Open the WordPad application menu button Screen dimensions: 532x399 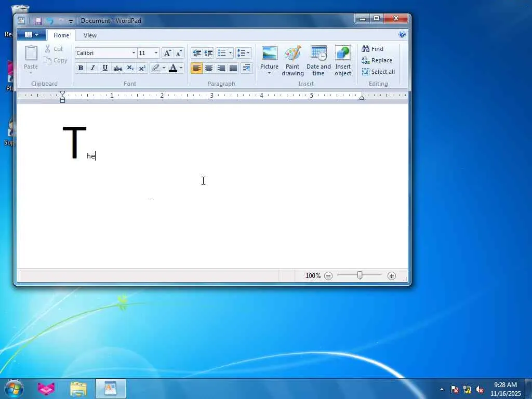(x=32, y=35)
